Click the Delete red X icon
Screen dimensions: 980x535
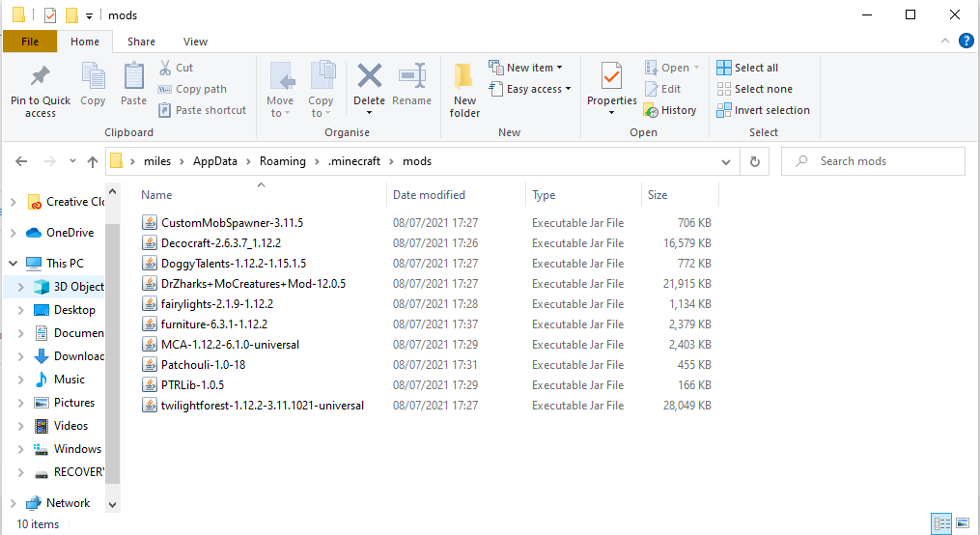pos(370,76)
